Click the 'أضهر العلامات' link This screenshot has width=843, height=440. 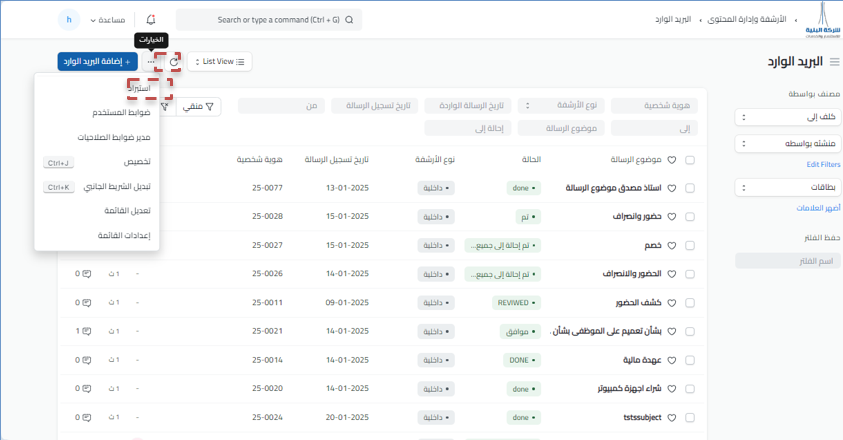818,208
